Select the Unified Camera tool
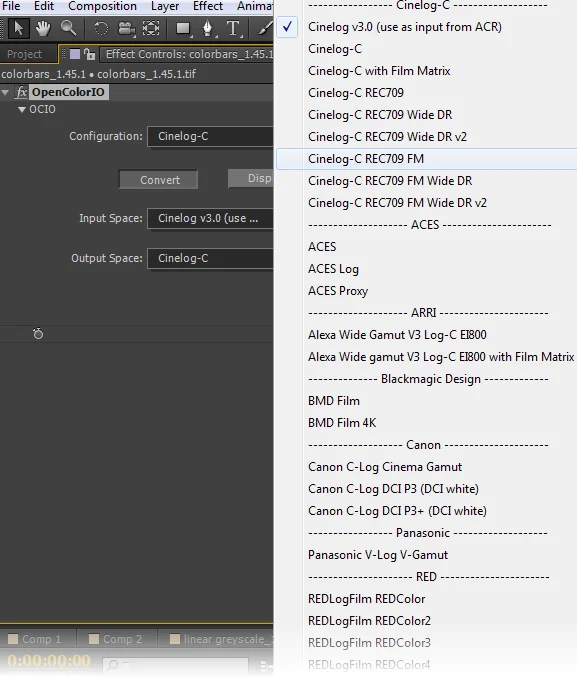The image size is (577, 677). click(x=126, y=28)
